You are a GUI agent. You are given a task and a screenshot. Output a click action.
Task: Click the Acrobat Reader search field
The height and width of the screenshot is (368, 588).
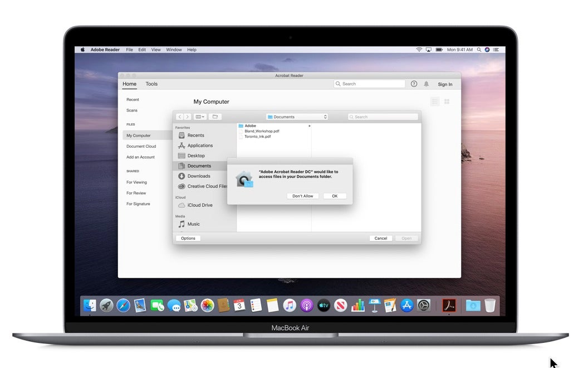[370, 84]
